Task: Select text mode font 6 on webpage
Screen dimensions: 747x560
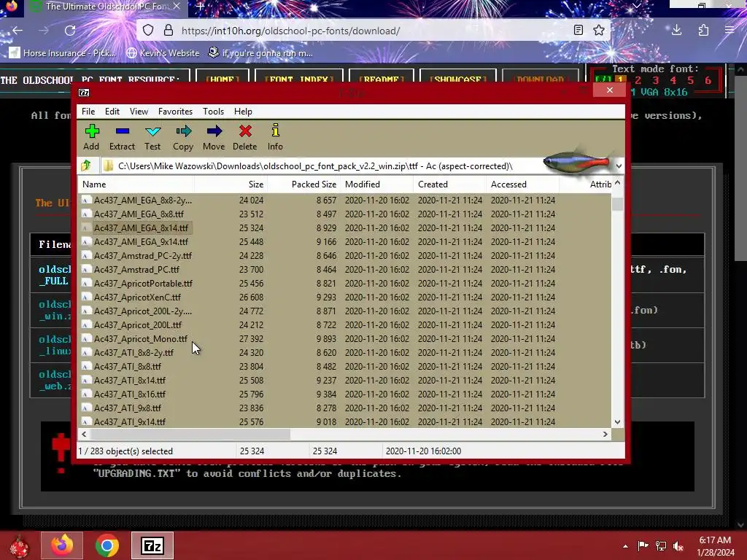Action: click(708, 80)
